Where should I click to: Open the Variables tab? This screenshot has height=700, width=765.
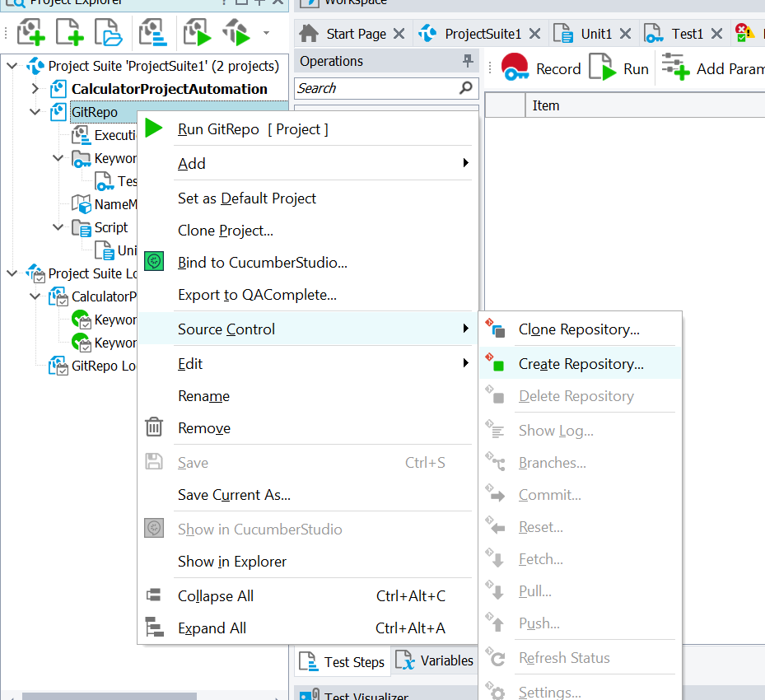(436, 660)
